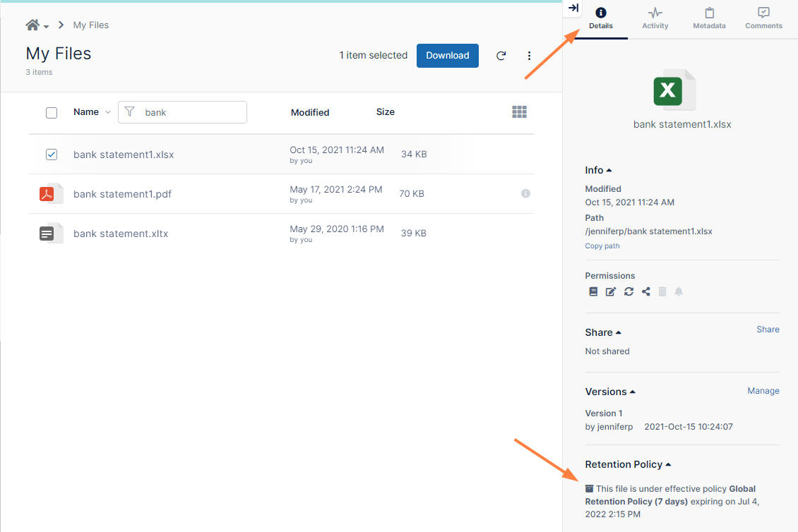
Task: Open the Activity tab
Action: coord(655,19)
